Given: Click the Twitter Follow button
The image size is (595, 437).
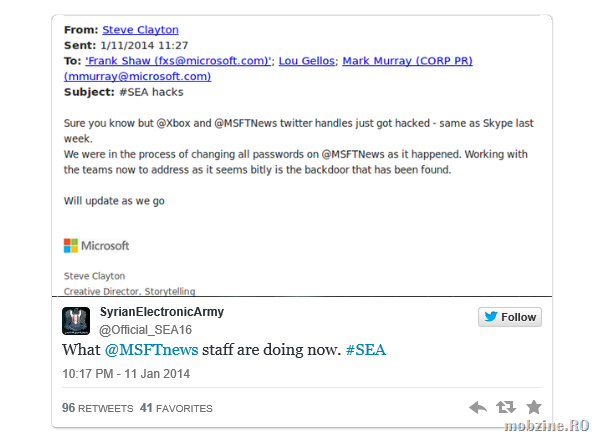Looking at the screenshot, I should tap(510, 317).
